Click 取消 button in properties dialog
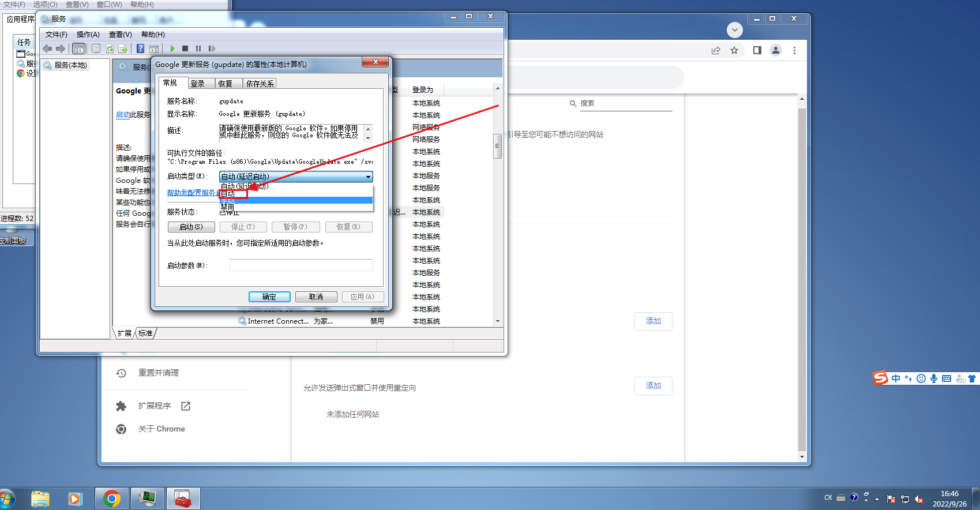Viewport: 980px width, 510px height. pyautogui.click(x=316, y=297)
